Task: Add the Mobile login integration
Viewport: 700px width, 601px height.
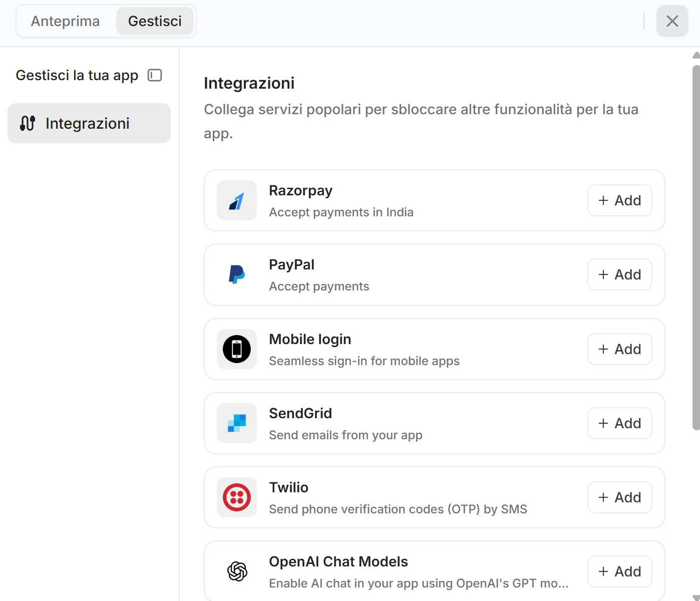Action: click(619, 349)
